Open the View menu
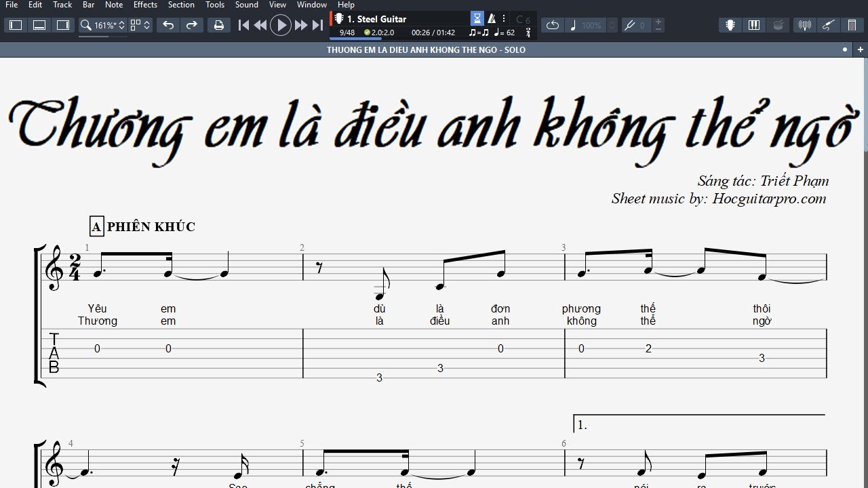The height and width of the screenshot is (488, 868). click(277, 5)
